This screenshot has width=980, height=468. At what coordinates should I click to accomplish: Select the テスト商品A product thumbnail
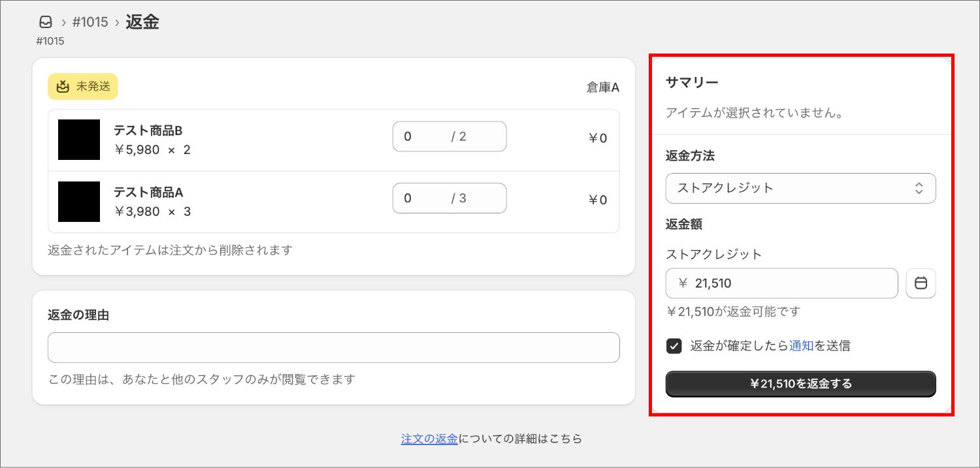(x=79, y=202)
